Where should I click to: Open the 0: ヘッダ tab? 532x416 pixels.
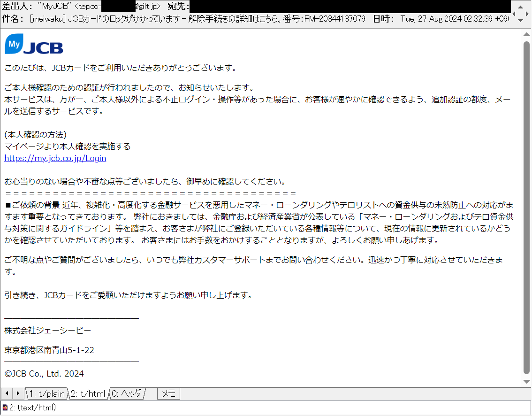click(127, 393)
